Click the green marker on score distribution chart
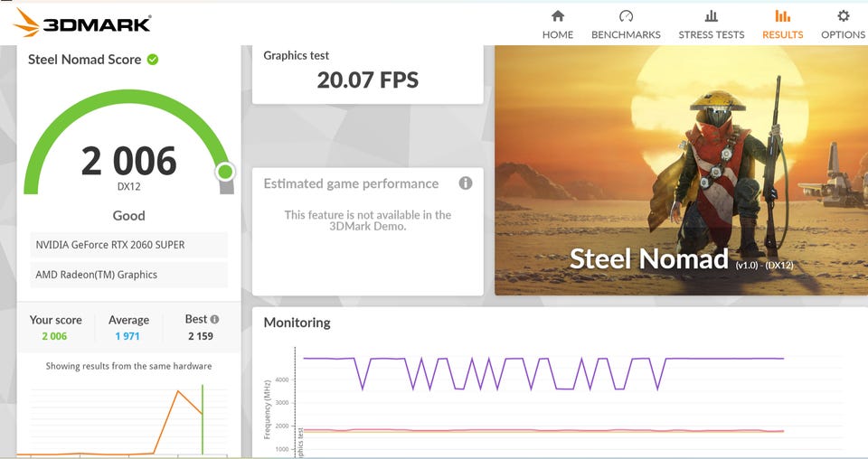Screen dimensions: 868x459 203,419
